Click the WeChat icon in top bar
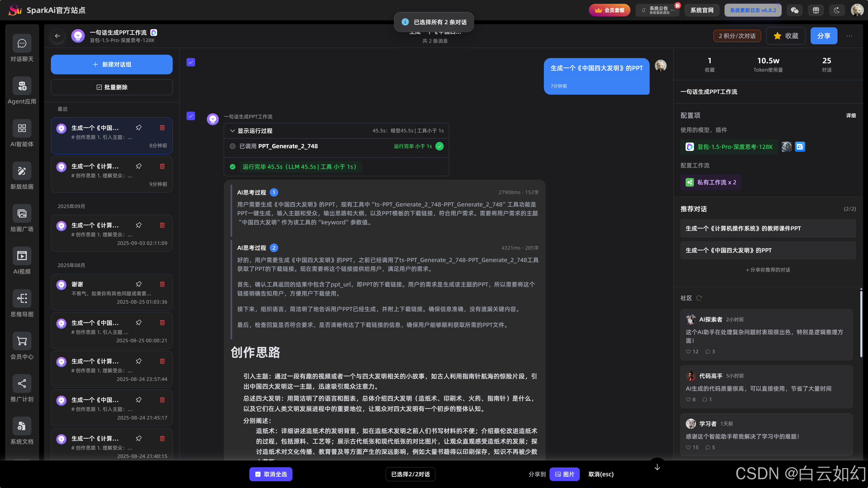868x488 pixels. click(795, 10)
